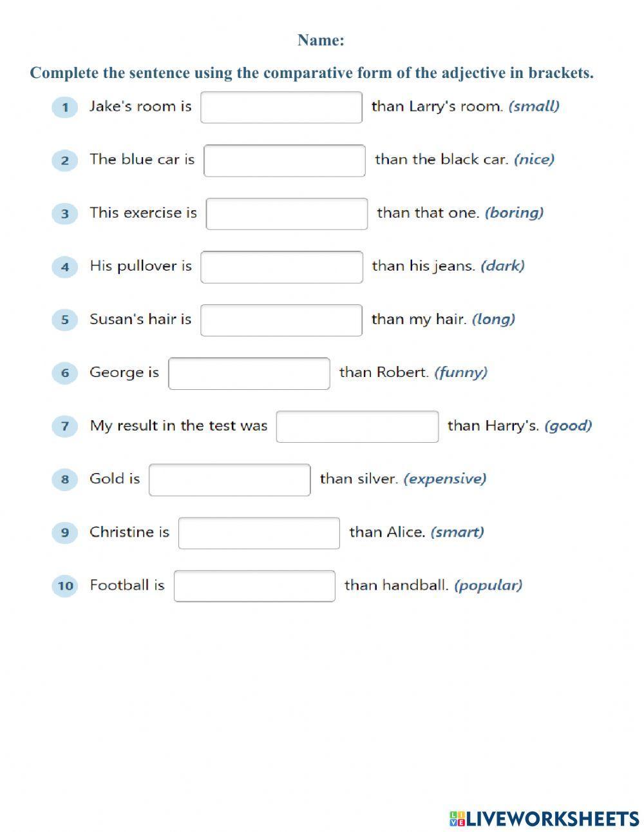
Task: Click the number 7 question badge
Action: pyautogui.click(x=64, y=426)
